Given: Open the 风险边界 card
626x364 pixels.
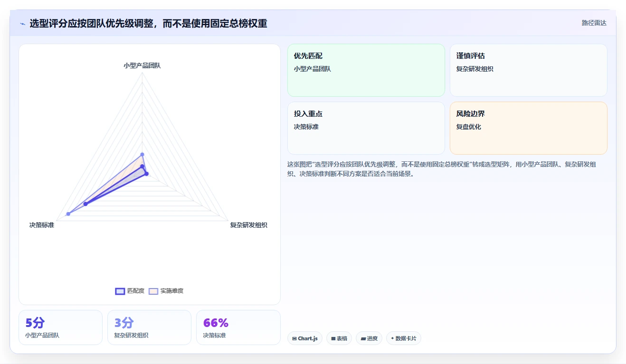Looking at the screenshot, I should [529, 128].
